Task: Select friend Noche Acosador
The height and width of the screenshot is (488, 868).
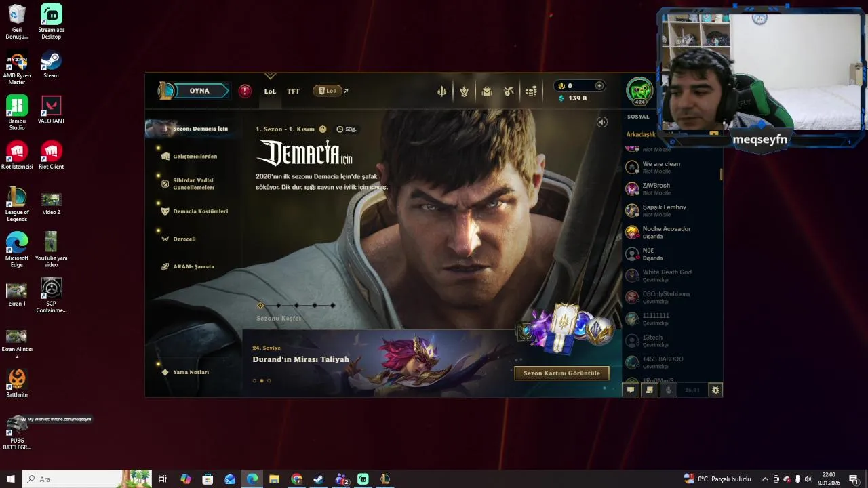Action: pyautogui.click(x=671, y=232)
